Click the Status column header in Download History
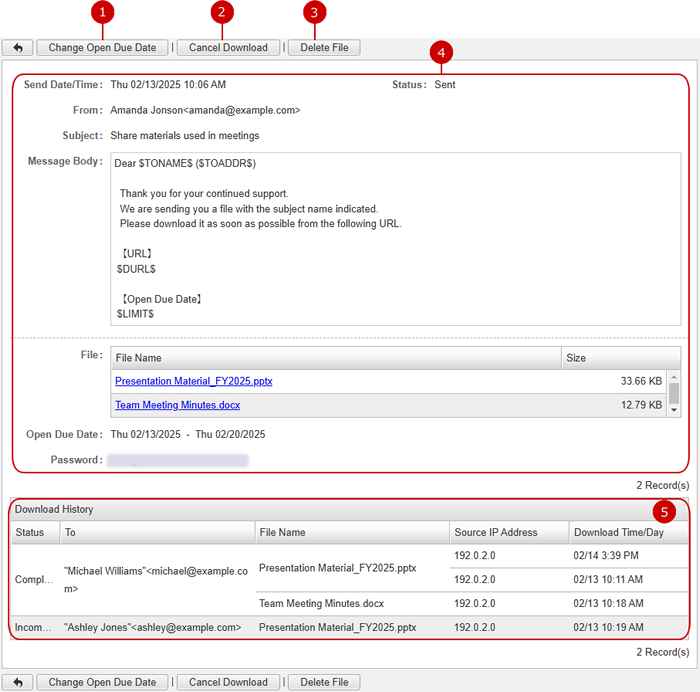Screen dimensions: 700x692 (35, 533)
